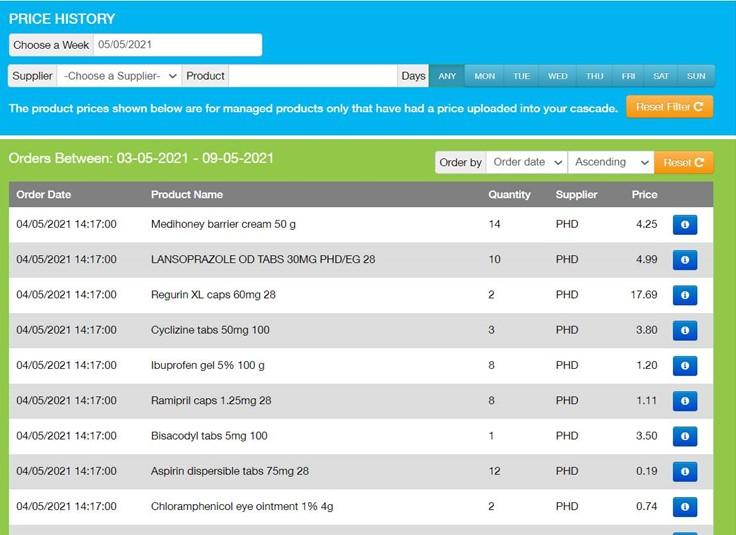Open the Ascending sort direction dropdown
The width and height of the screenshot is (736, 535).
[x=610, y=162]
